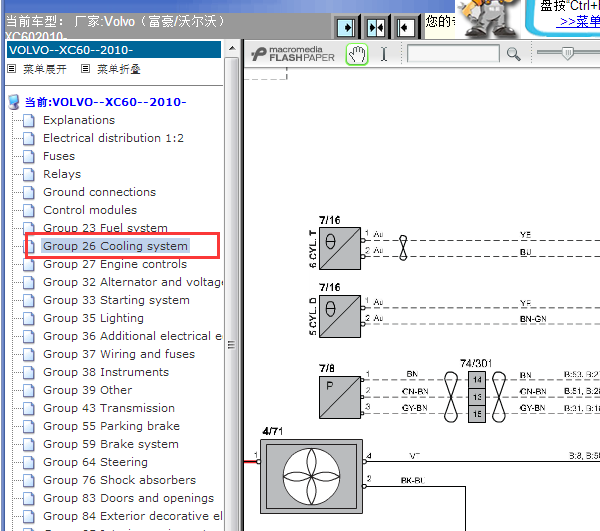Open the root node 当前:VOLVO--XC60--2010-

coord(105,102)
